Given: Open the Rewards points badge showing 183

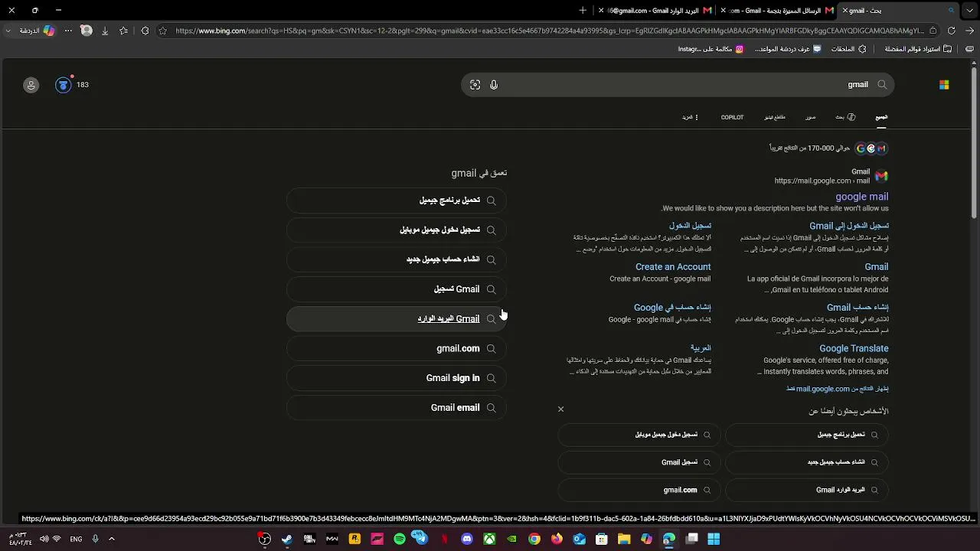Looking at the screenshot, I should click(x=73, y=85).
